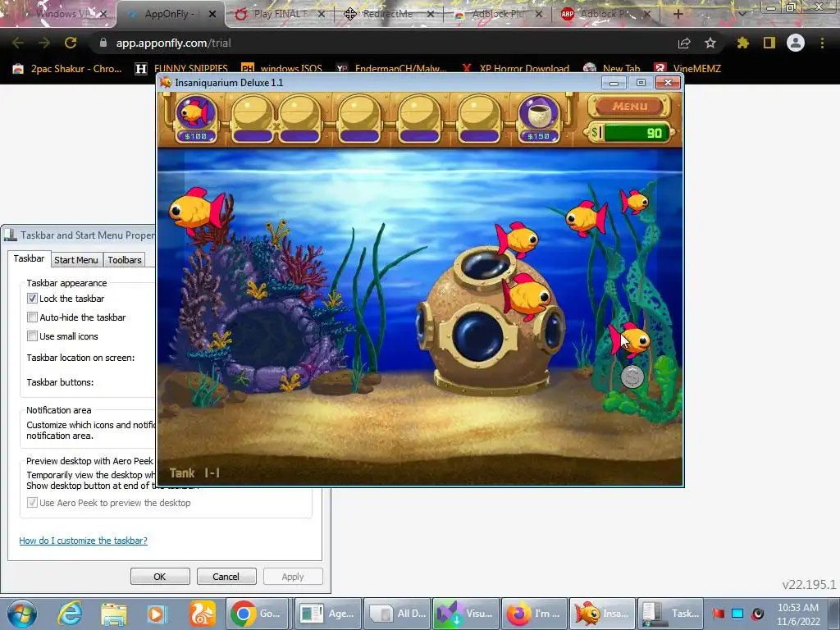Viewport: 840px width, 630px height.
Task: Enable Auto-hide the taskbar
Action: (x=32, y=317)
